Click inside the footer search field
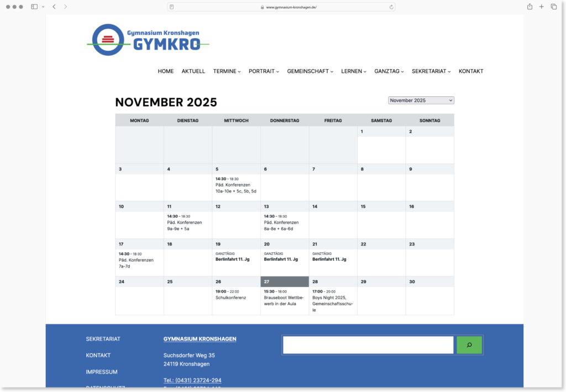 click(366, 344)
